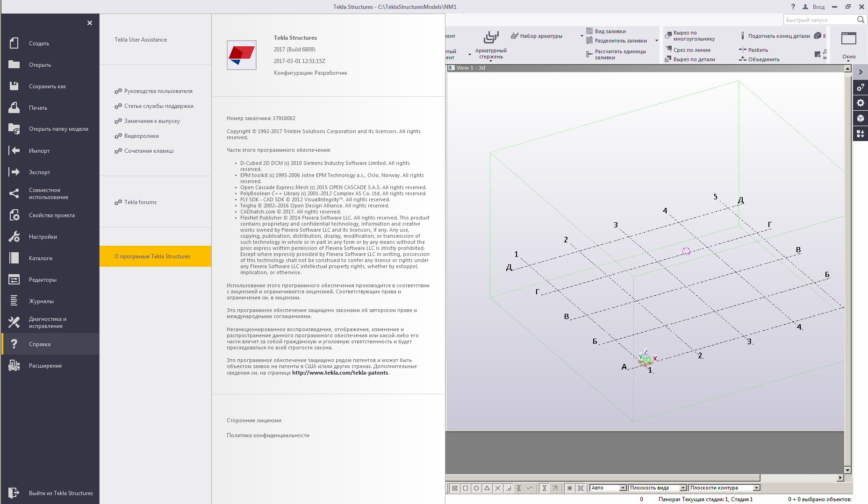This screenshot has width=868, height=504.
Task: Click the horizontal scrollbar right arrow in view
Action: 840,477
